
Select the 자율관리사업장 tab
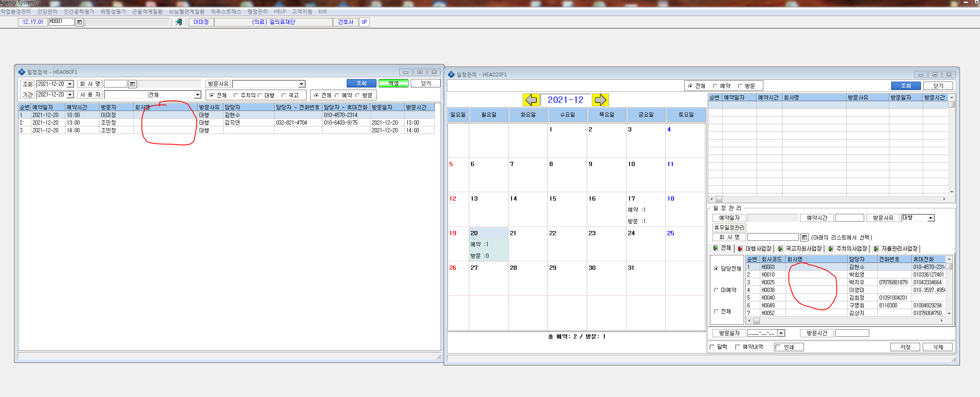coord(895,248)
